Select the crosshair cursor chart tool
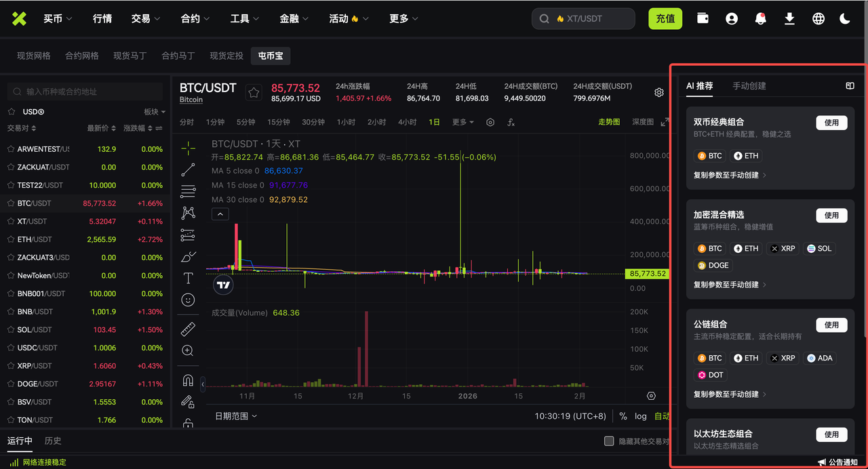Screen dimensions: 868x469 [188, 148]
